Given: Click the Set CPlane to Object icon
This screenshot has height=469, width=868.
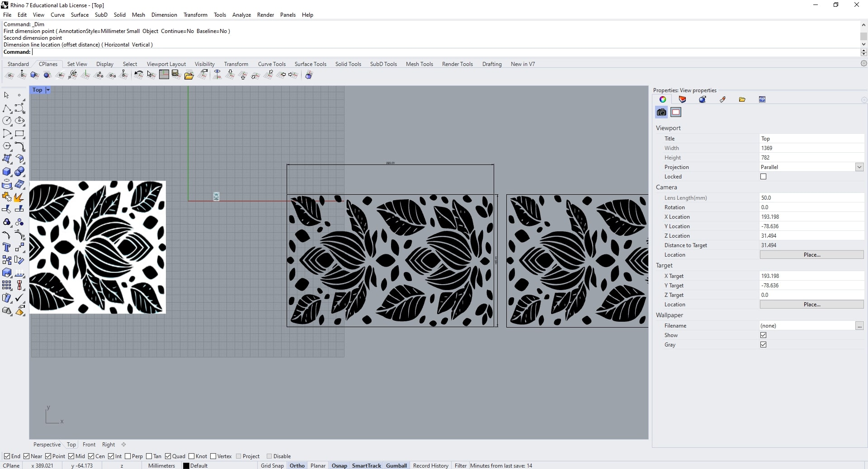Looking at the screenshot, I should pos(35,75).
